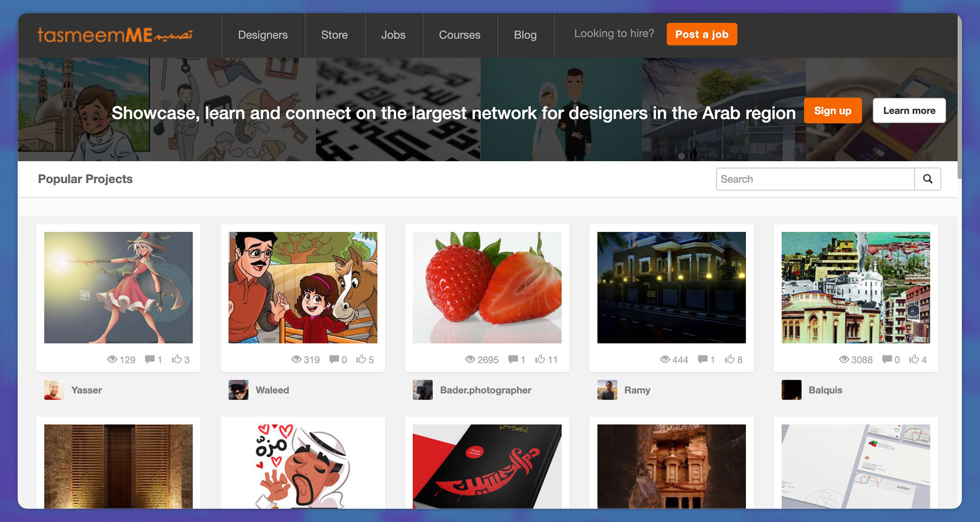980x522 pixels.
Task: Open the night building render thumbnail
Action: [671, 288]
